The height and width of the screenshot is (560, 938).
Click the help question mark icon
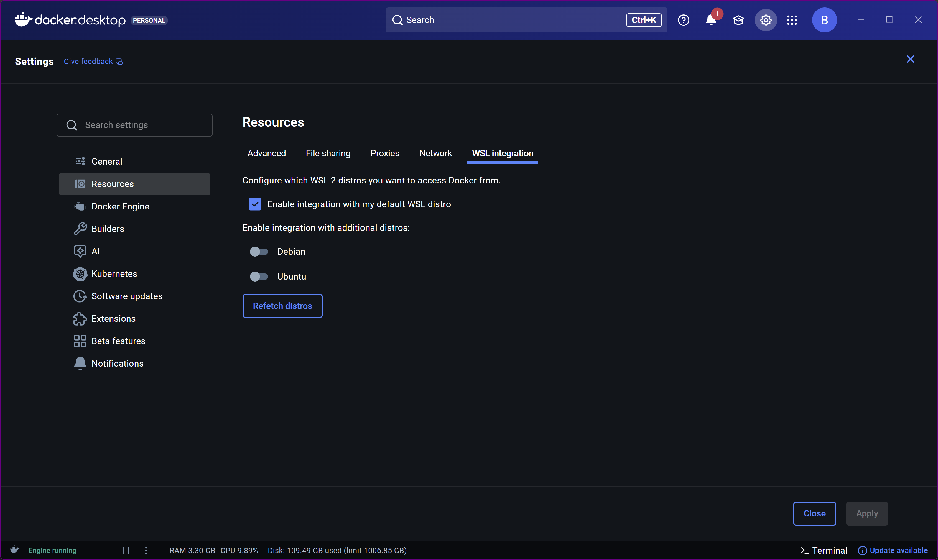tap(683, 20)
